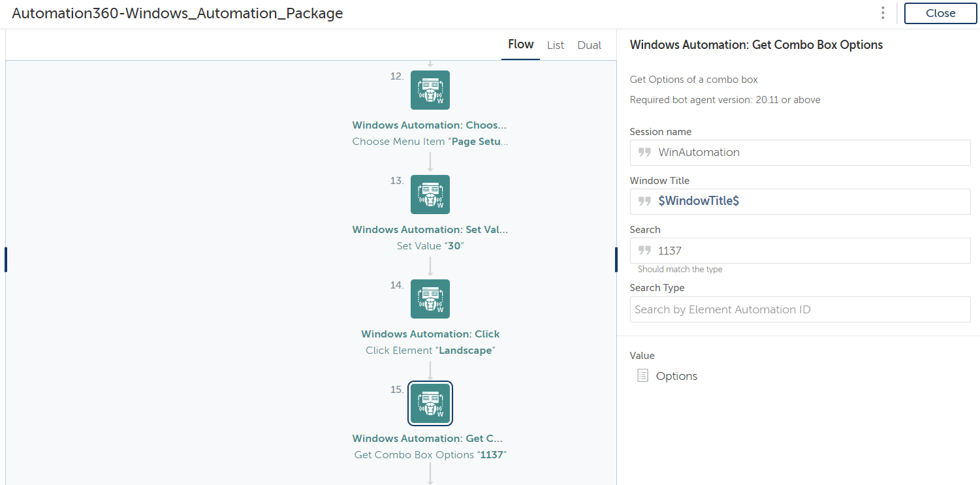
Task: Switch to the Flow view tab
Action: [520, 44]
